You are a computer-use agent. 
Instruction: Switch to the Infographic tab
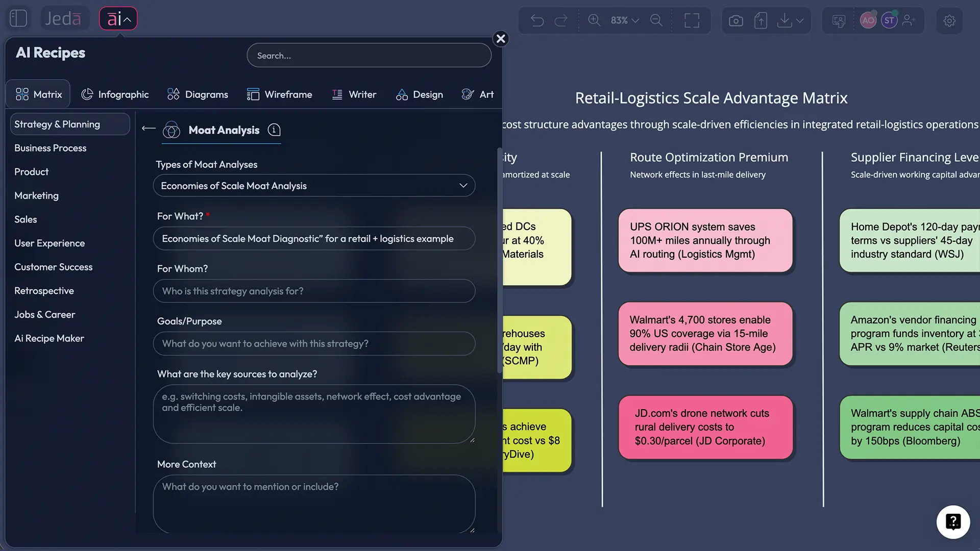(x=115, y=94)
